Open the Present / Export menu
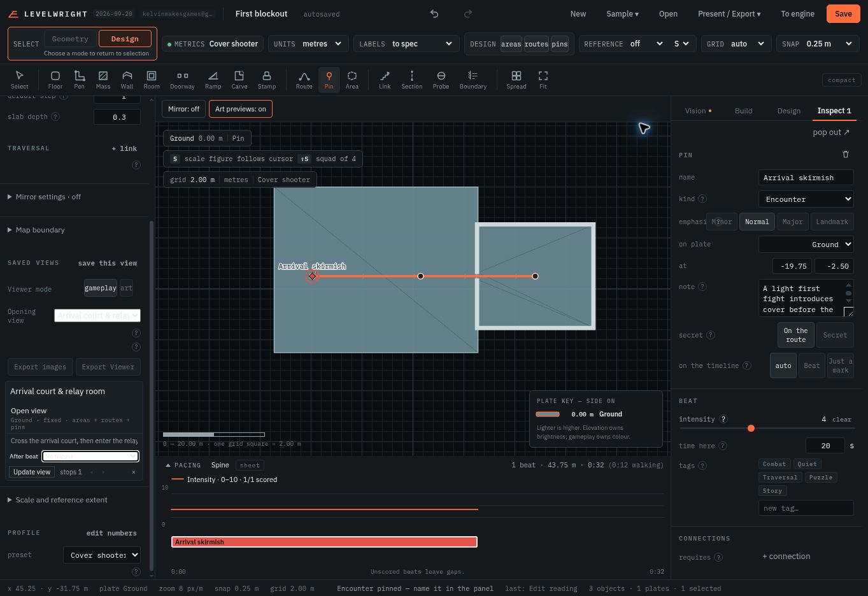Screen dimensions: 868x596 (729, 14)
